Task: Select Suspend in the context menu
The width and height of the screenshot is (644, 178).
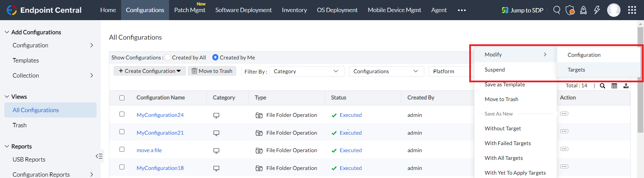Action: 494,70
